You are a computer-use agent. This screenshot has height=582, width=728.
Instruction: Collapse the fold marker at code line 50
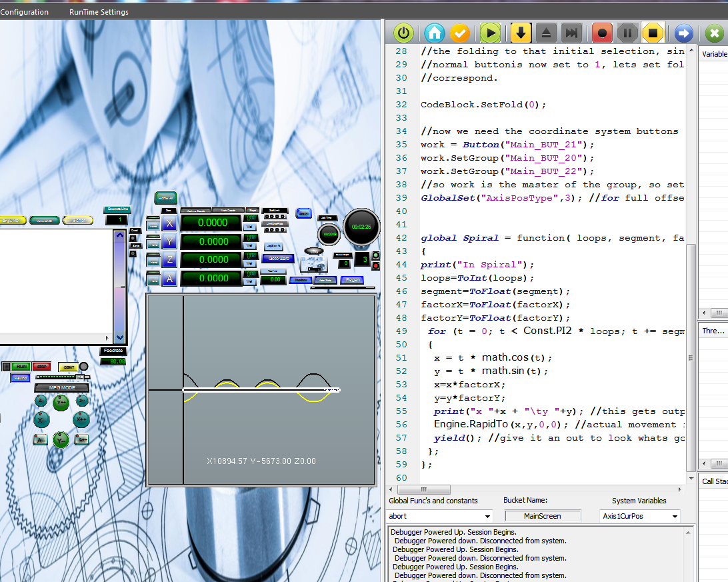pyautogui.click(x=415, y=345)
